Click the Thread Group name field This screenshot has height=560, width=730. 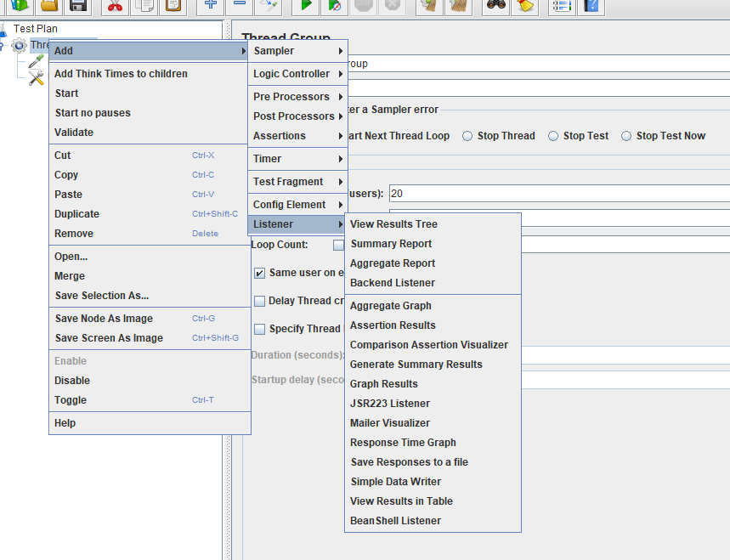point(539,64)
